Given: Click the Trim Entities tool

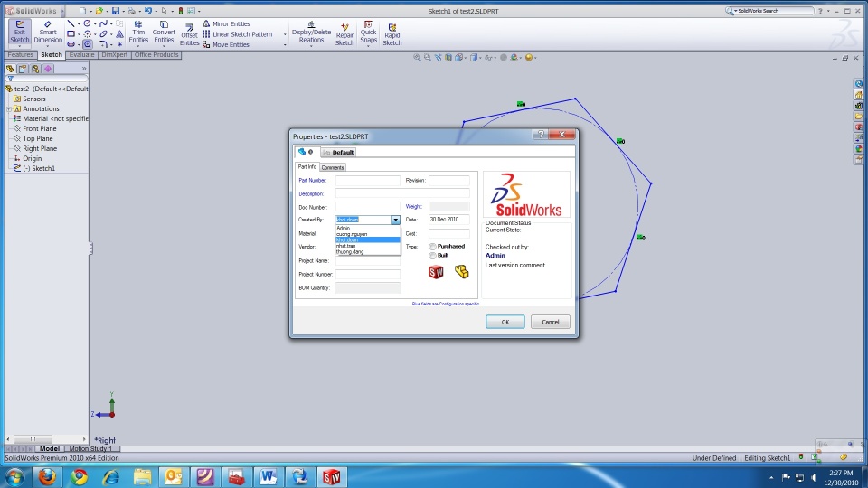Looking at the screenshot, I should coord(138,33).
